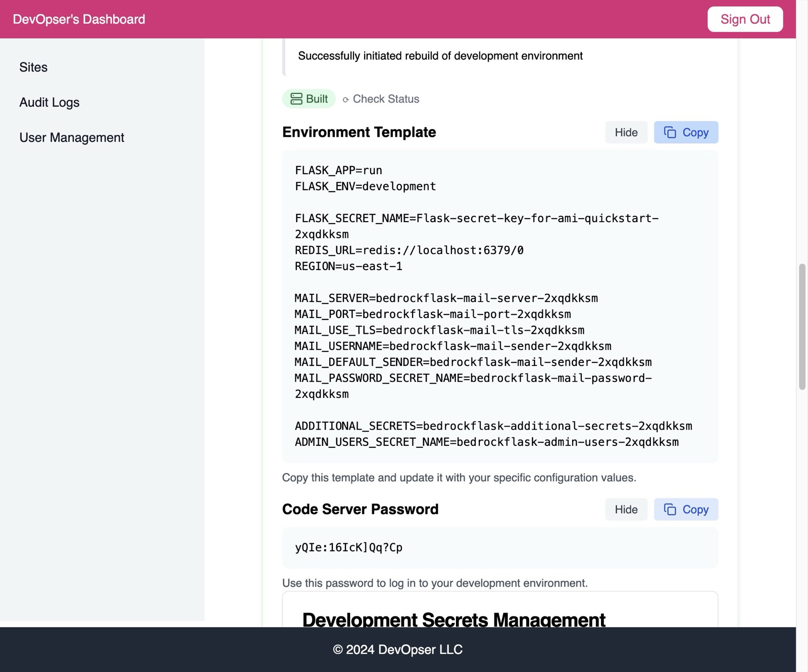Copy the Environment Template
808x672 pixels.
click(x=686, y=132)
